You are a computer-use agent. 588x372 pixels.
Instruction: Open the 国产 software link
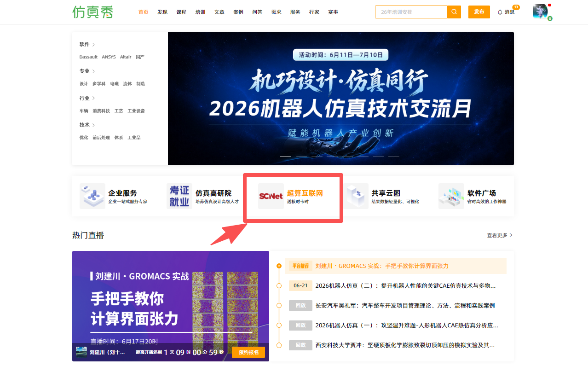(140, 57)
